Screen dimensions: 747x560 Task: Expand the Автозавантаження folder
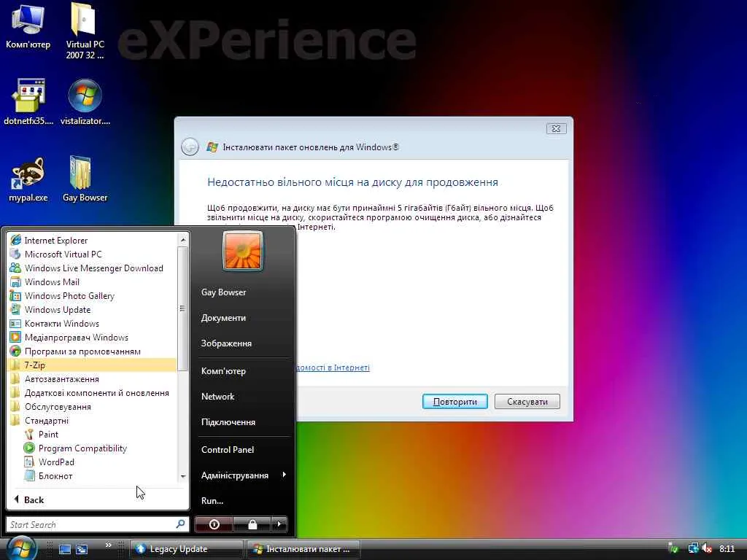click(93, 379)
